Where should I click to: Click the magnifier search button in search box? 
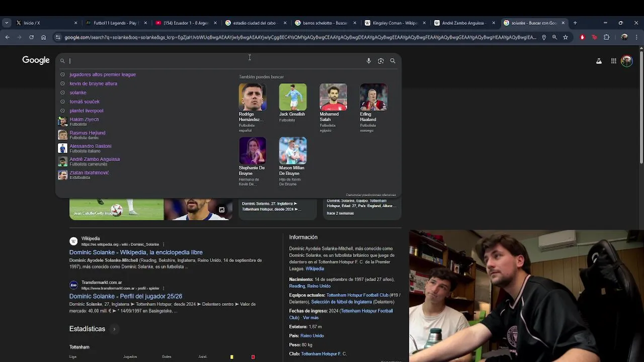[393, 61]
